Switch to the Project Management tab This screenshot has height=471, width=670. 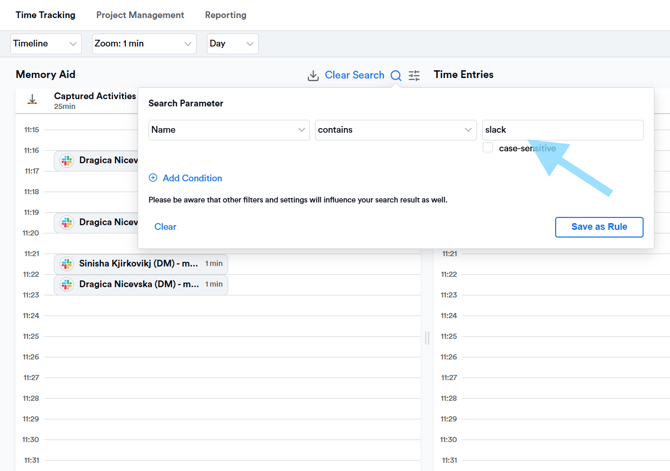(140, 15)
